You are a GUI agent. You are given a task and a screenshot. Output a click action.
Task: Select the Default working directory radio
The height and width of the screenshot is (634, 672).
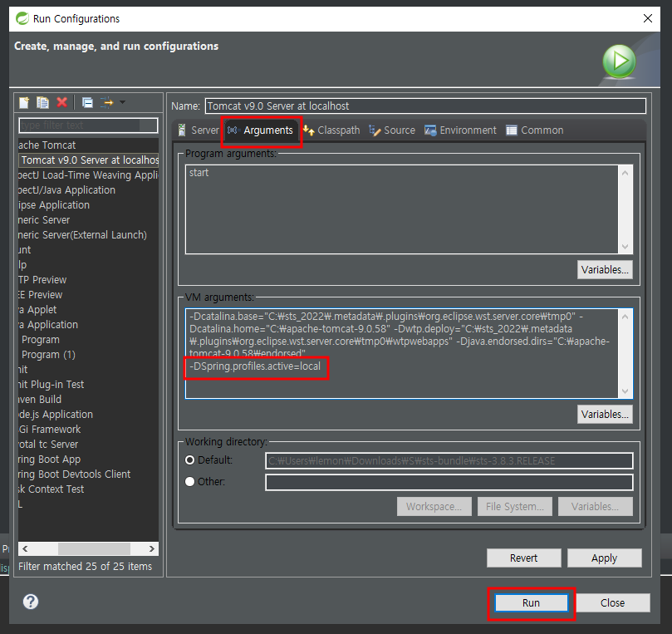coord(190,460)
